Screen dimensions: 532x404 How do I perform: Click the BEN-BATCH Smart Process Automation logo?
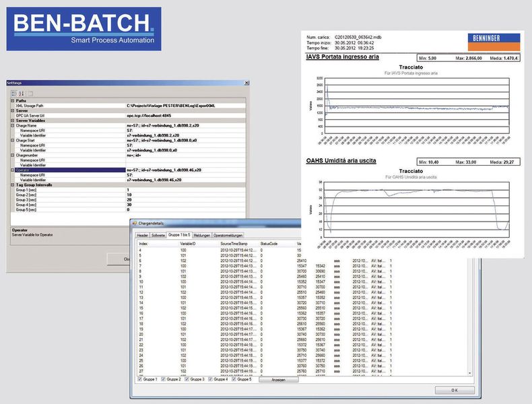[84, 29]
